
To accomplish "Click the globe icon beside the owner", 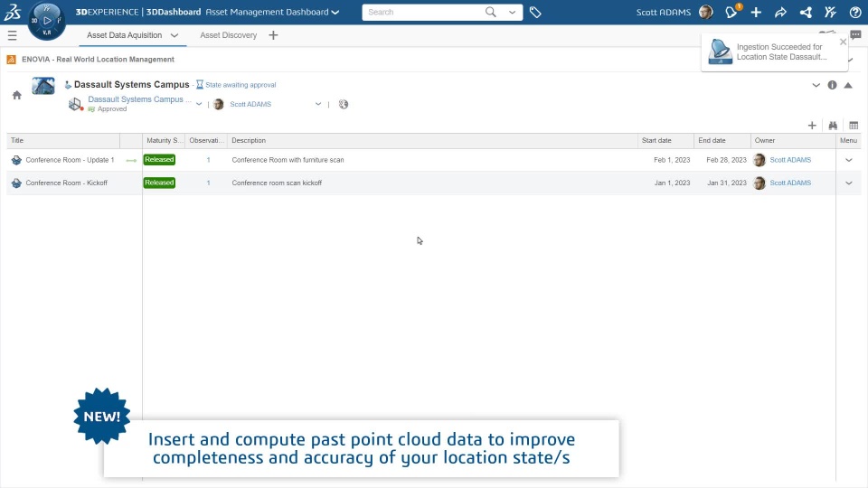I will point(344,104).
